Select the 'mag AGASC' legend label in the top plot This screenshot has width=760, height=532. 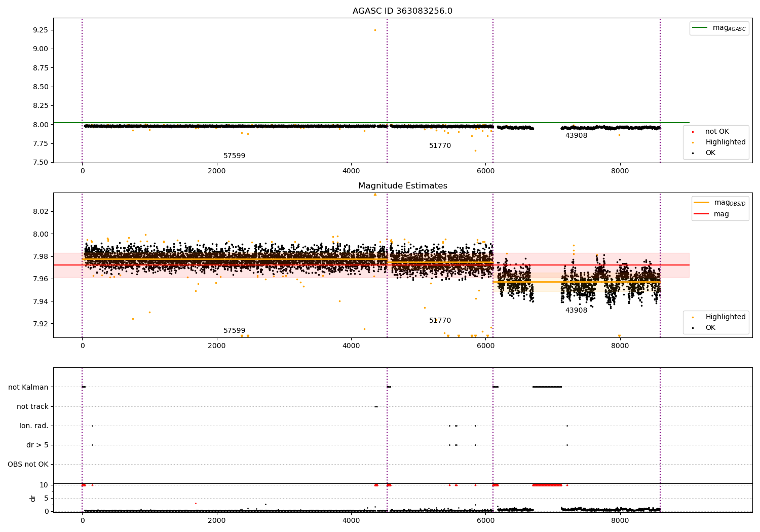tap(729, 28)
